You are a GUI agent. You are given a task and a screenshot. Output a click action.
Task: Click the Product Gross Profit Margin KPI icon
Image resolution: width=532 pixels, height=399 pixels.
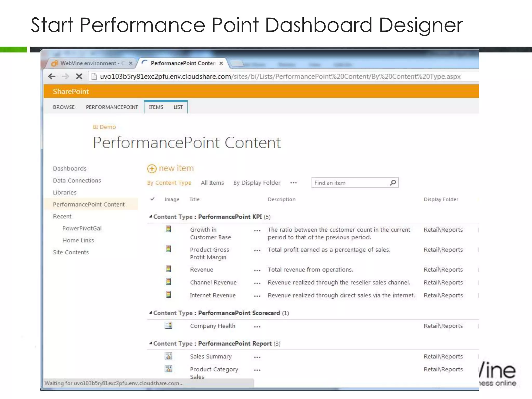click(x=169, y=249)
